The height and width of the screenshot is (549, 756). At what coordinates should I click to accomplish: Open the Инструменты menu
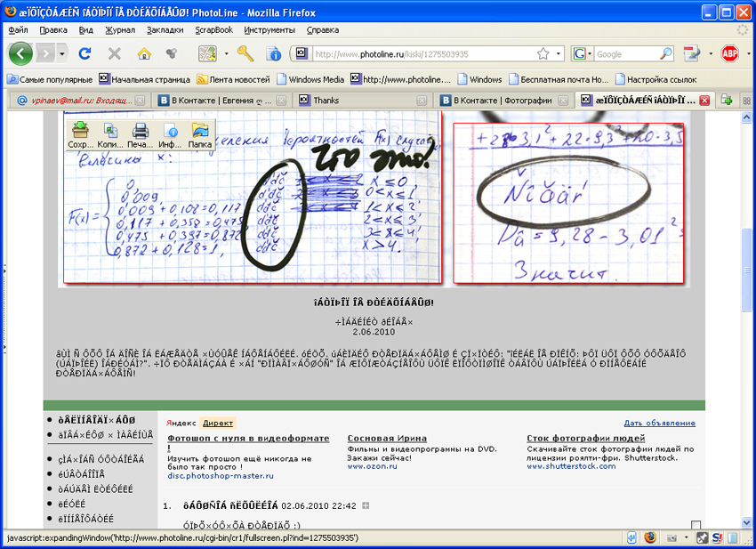coord(269,30)
